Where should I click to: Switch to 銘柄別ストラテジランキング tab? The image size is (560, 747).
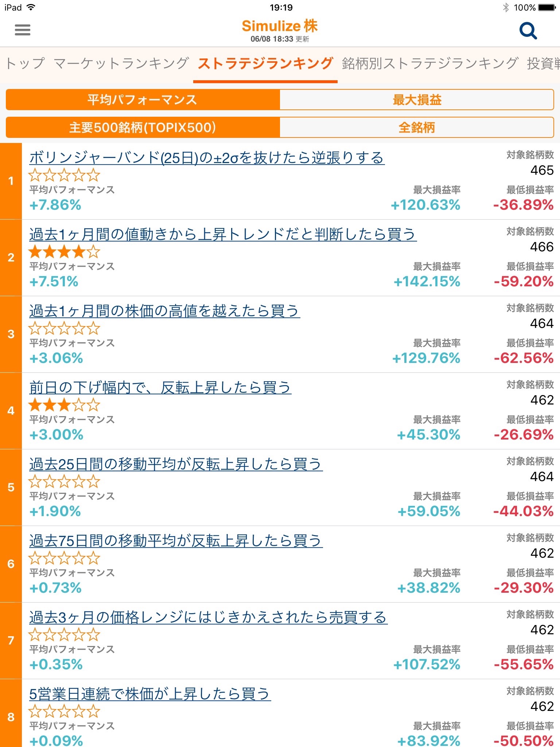click(430, 63)
